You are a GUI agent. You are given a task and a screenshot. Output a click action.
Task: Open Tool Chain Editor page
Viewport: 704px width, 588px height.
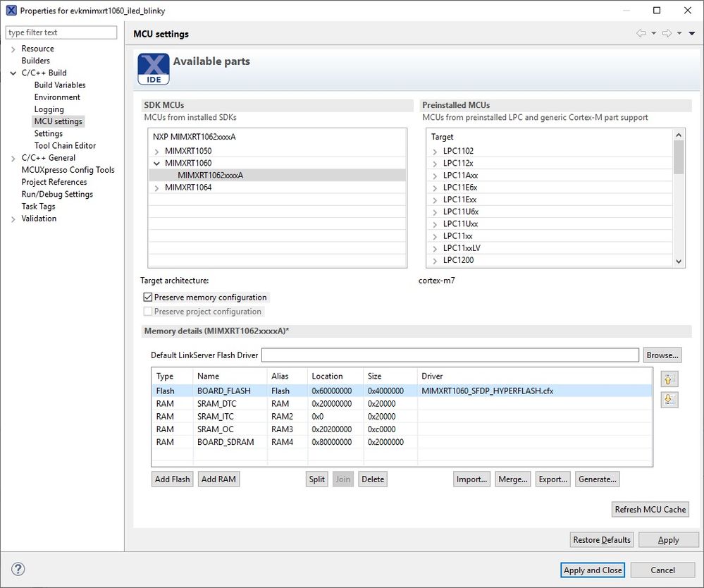pos(65,145)
